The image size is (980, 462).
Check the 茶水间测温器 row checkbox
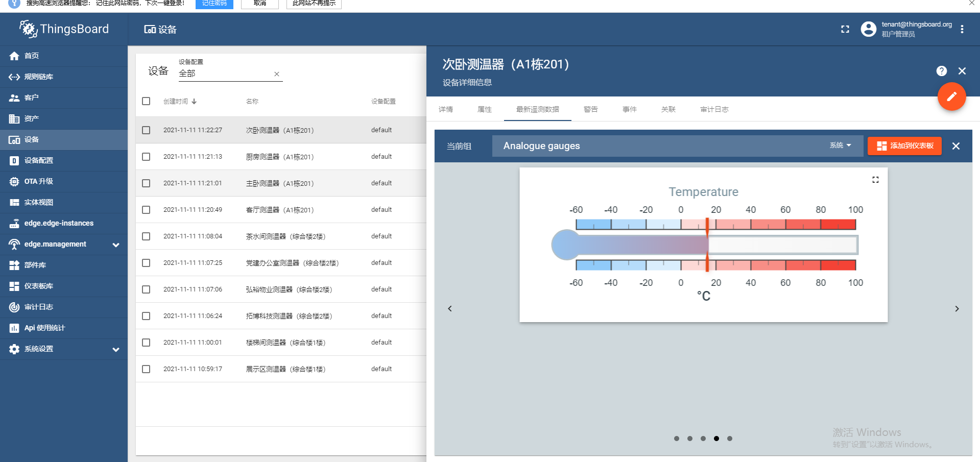(x=146, y=236)
